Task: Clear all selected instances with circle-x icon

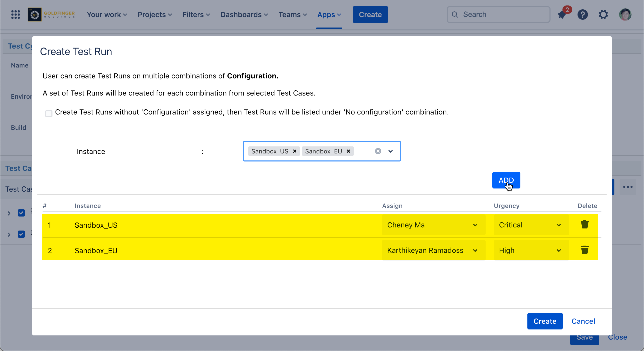Action: 378,151
